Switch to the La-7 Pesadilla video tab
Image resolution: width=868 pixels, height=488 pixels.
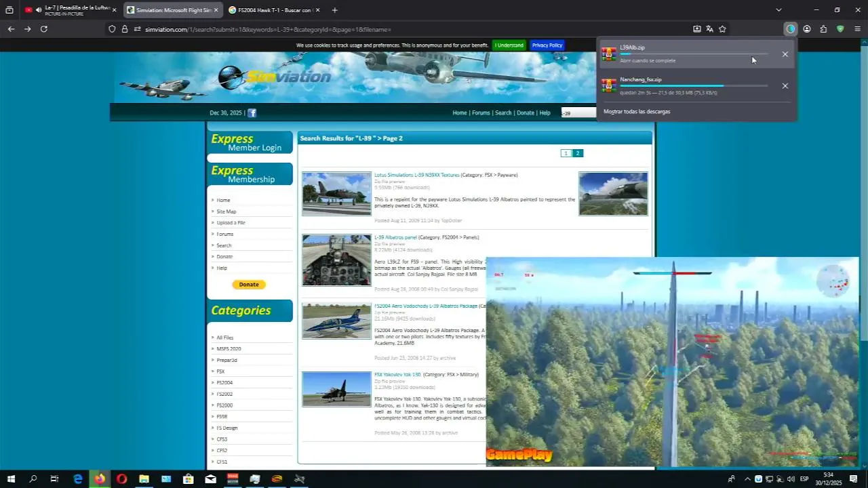(x=70, y=10)
